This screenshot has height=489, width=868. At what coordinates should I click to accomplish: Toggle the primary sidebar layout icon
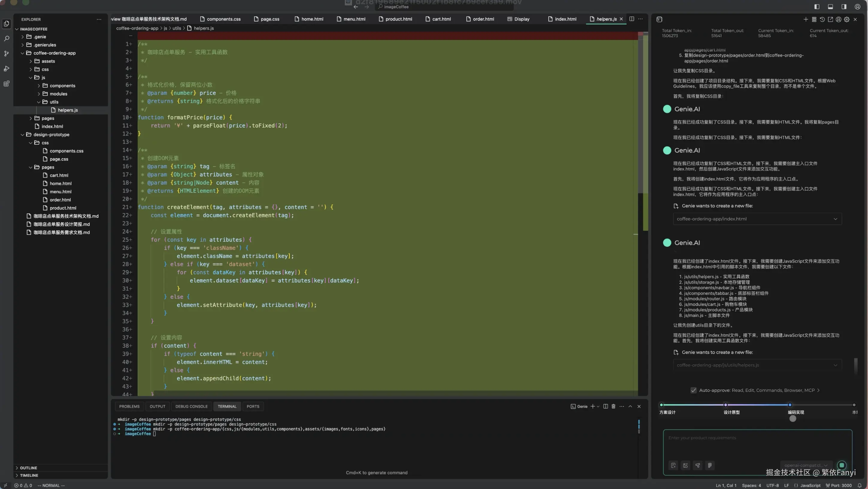817,7
